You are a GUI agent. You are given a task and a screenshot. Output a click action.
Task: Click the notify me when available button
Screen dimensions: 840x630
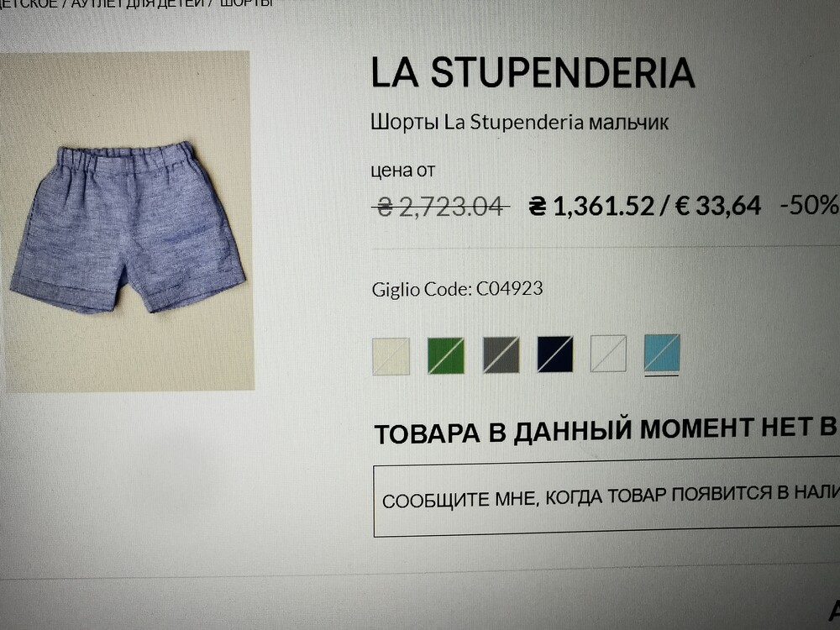coord(606,497)
